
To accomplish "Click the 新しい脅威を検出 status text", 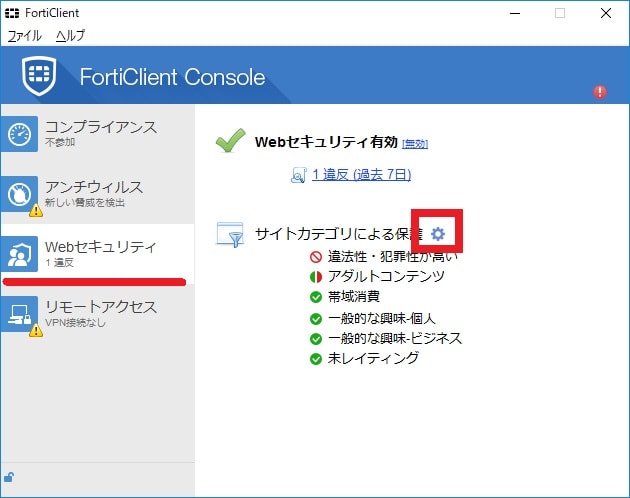I will [x=85, y=203].
